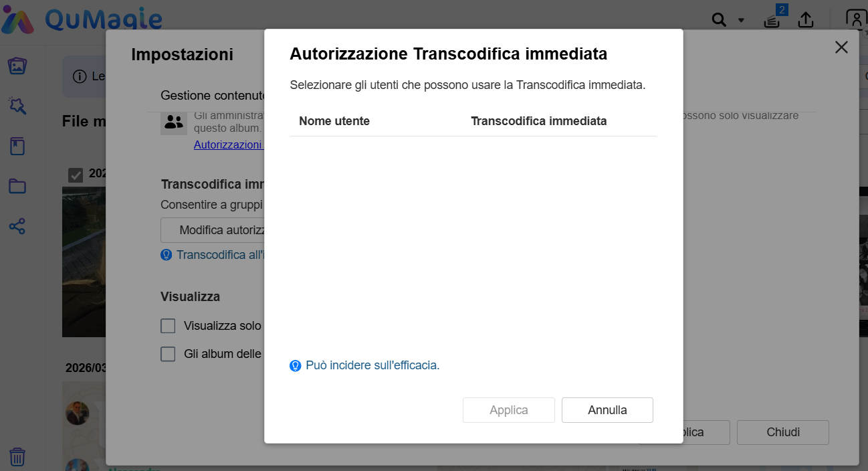
Task: Open the sharing sidebar icon
Action: [17, 226]
